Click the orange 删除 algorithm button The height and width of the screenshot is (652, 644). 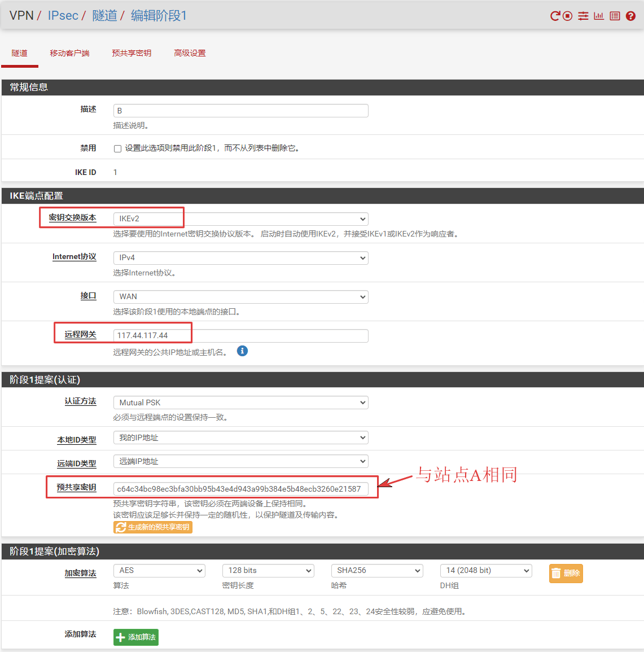click(566, 573)
